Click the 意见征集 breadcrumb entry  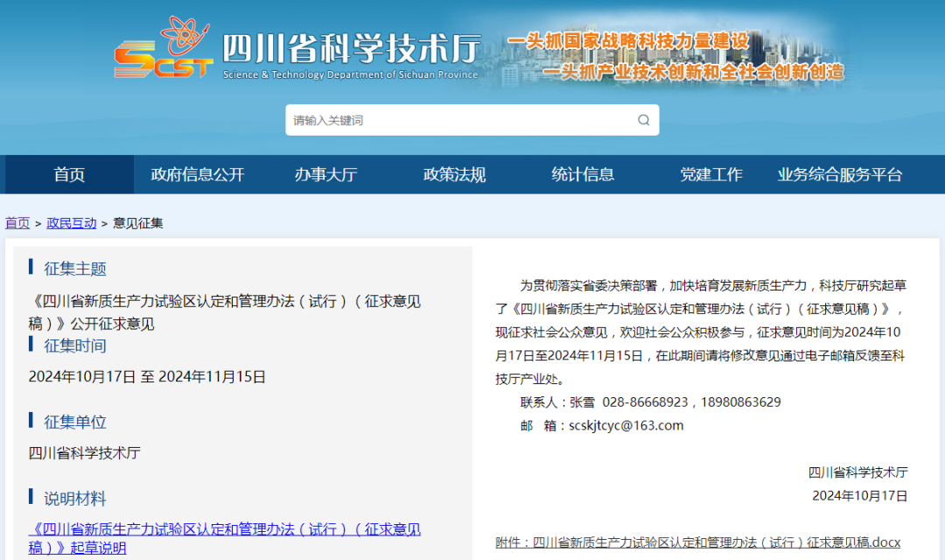137,222
